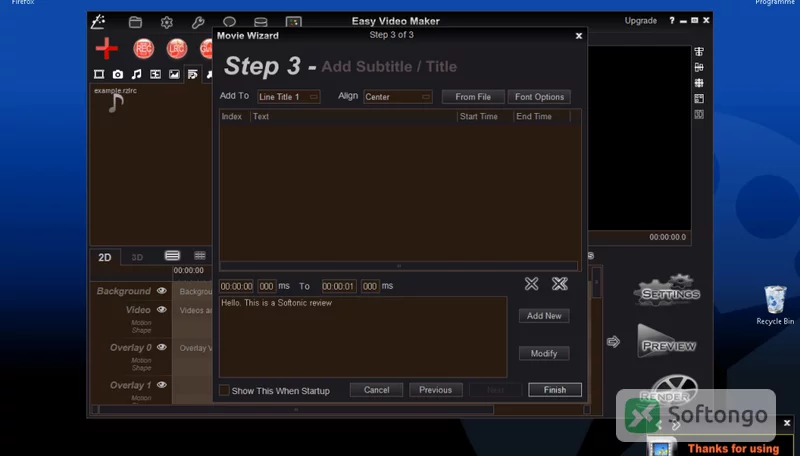Click the bottom film-frame icon beside preview
The width and height of the screenshot is (800, 456).
[699, 114]
